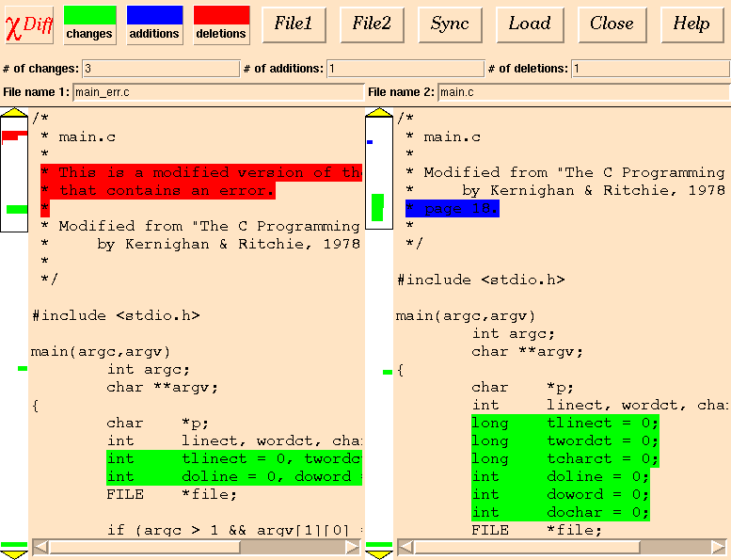This screenshot has width=731, height=560.
Task: Click the down arrow below left overview bar
Action: point(14,553)
